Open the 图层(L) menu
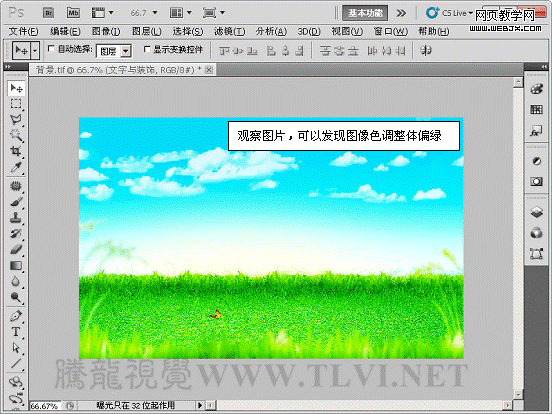 [x=146, y=32]
